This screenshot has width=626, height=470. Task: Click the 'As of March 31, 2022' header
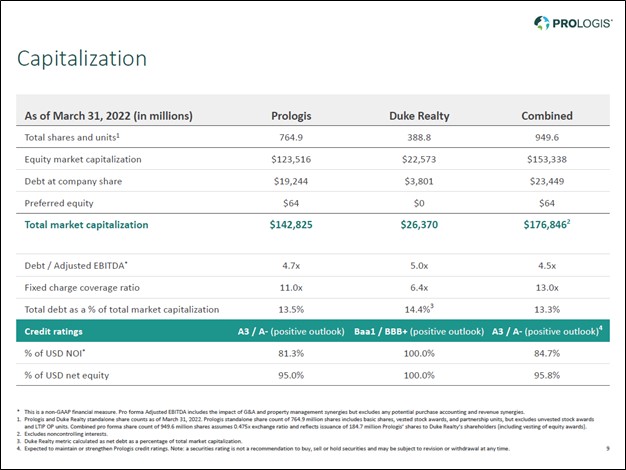pyautogui.click(x=108, y=115)
